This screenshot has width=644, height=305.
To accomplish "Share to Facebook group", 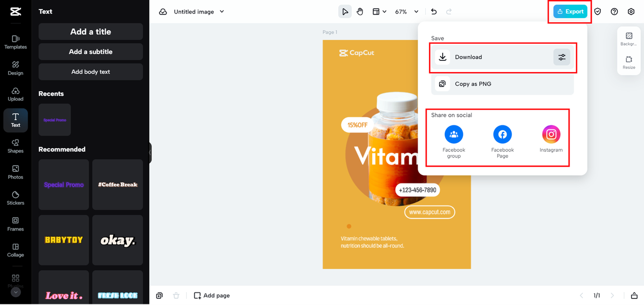I will tap(454, 141).
